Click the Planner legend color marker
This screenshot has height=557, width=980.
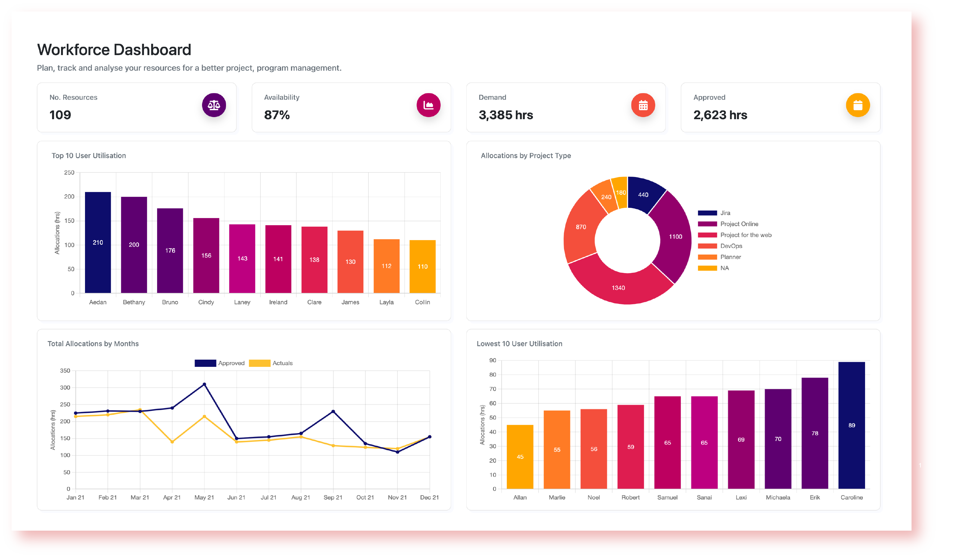coord(707,257)
